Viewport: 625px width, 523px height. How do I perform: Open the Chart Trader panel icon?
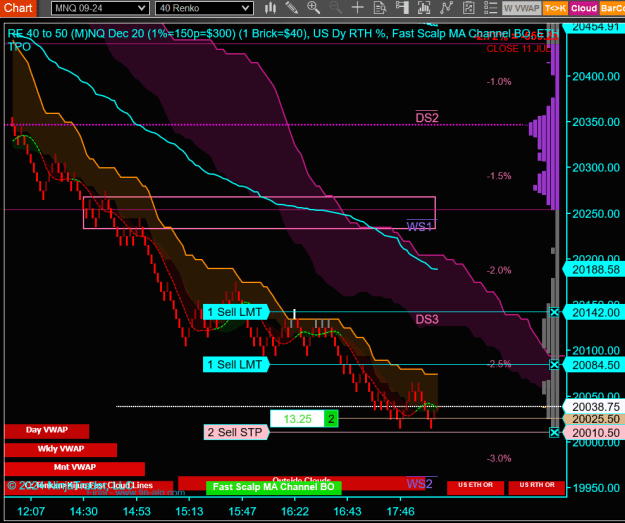pos(402,8)
